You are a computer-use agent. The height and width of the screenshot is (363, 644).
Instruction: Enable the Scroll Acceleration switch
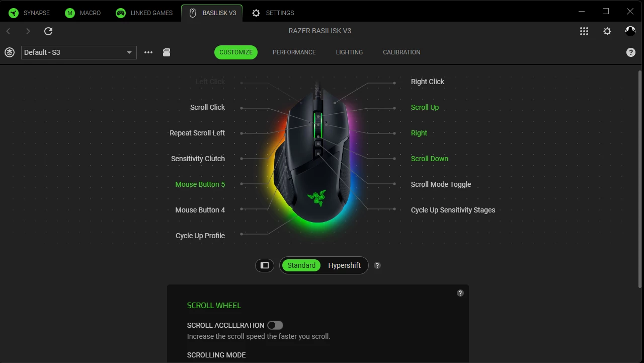[x=275, y=325]
